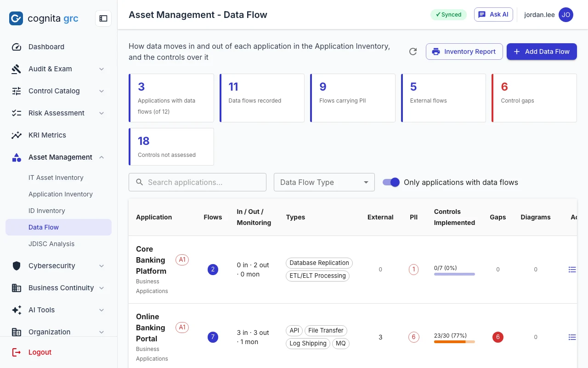Screen dimensions: 588x368
Task: Collapse the sidebar panel toggle icon
Action: click(103, 18)
